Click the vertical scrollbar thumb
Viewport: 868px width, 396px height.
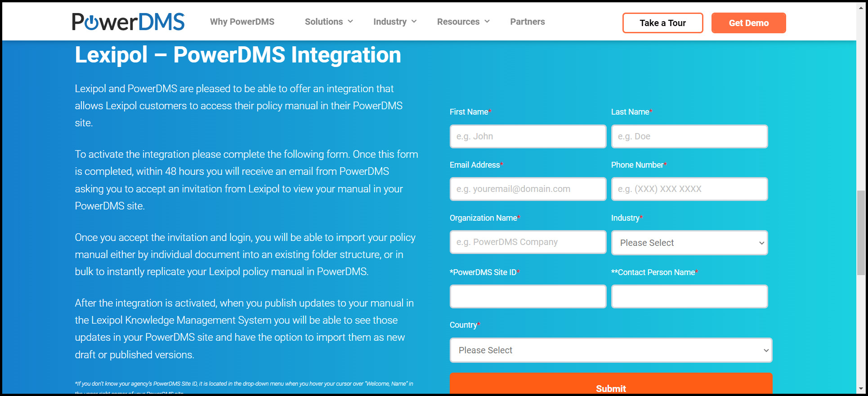pos(861,232)
